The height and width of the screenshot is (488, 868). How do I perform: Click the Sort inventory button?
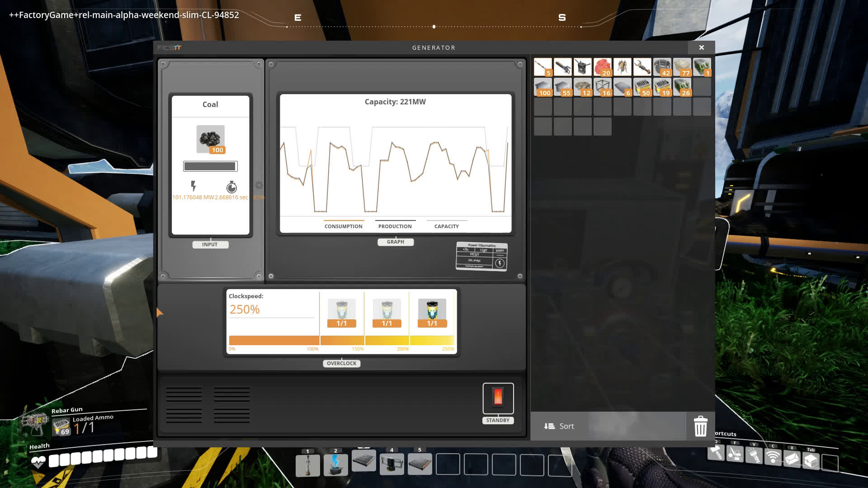point(608,426)
